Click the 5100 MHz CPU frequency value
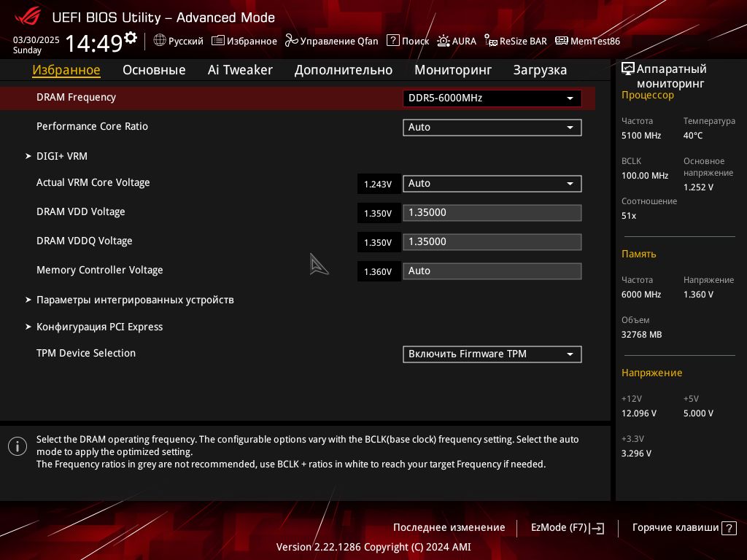 [x=641, y=136]
